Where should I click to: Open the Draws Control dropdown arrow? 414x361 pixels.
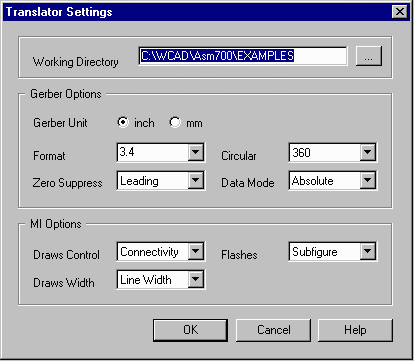(x=195, y=251)
